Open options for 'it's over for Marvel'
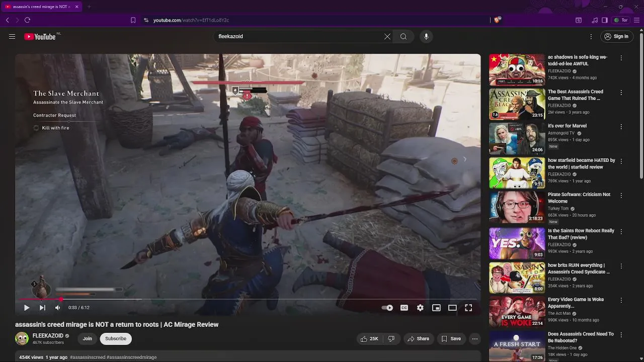Screen dimensions: 644x362 [x=621, y=127]
